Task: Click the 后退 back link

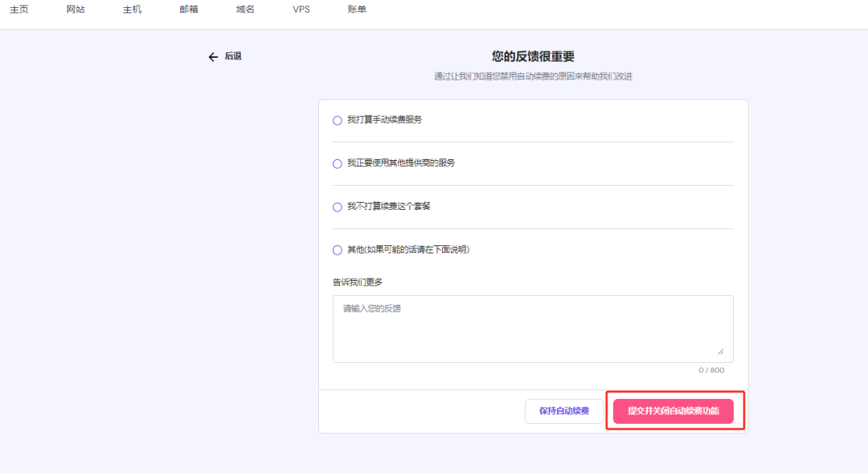Action: click(231, 57)
